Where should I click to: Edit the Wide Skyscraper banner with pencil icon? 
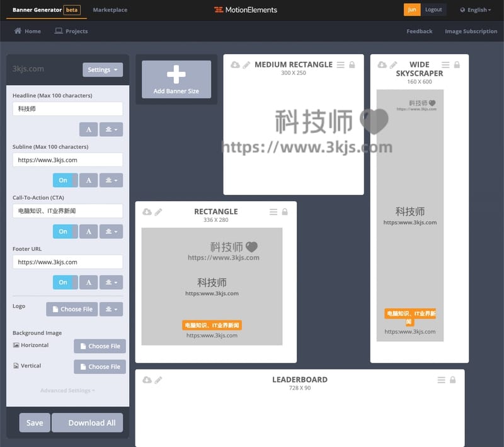(x=393, y=65)
